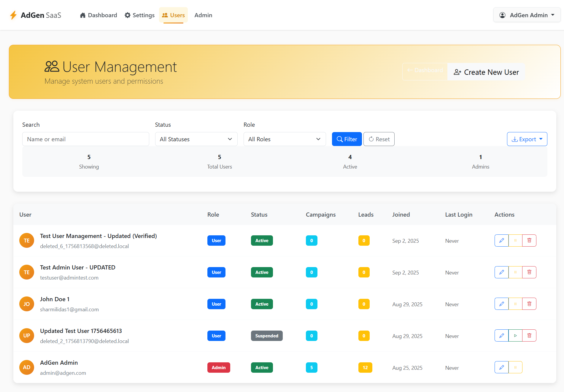Click the name Updated Test User 1756465613
564x392 pixels.
(x=81, y=331)
